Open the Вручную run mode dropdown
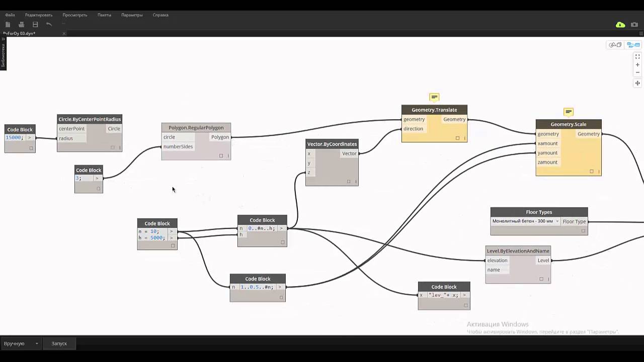 pos(21,343)
